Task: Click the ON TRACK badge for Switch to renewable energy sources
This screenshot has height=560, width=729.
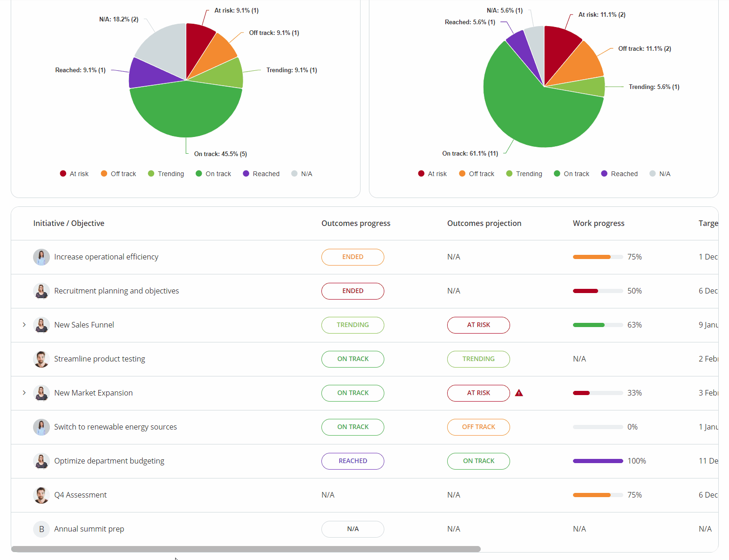Action: point(353,427)
